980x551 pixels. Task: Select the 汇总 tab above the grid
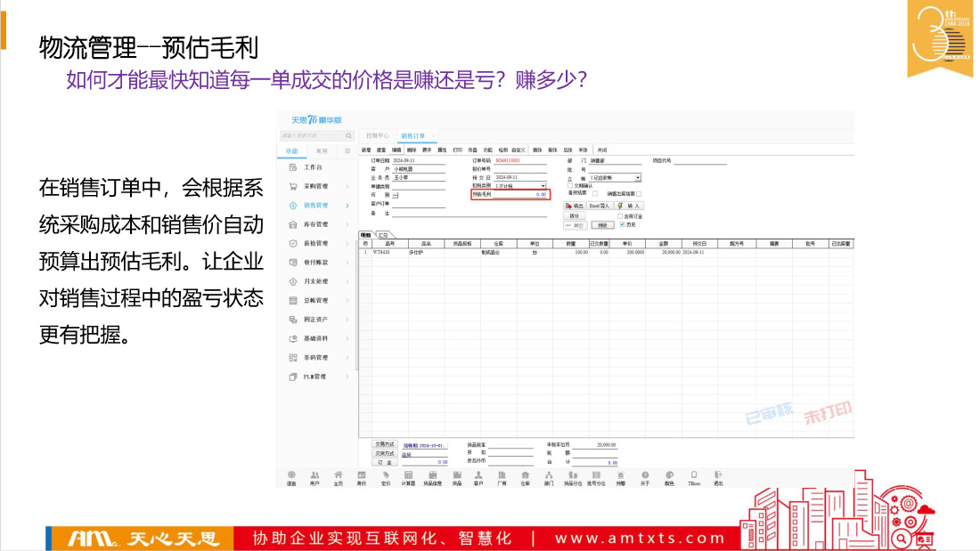click(382, 235)
